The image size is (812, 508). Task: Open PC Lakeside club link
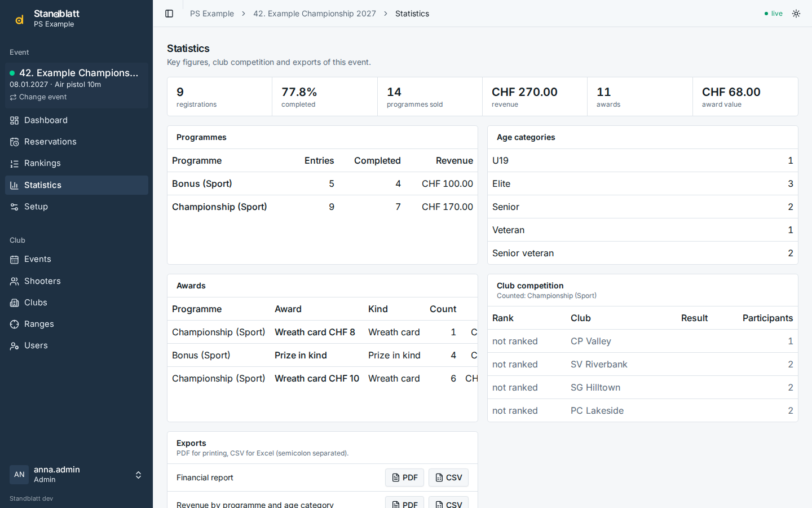coord(597,410)
